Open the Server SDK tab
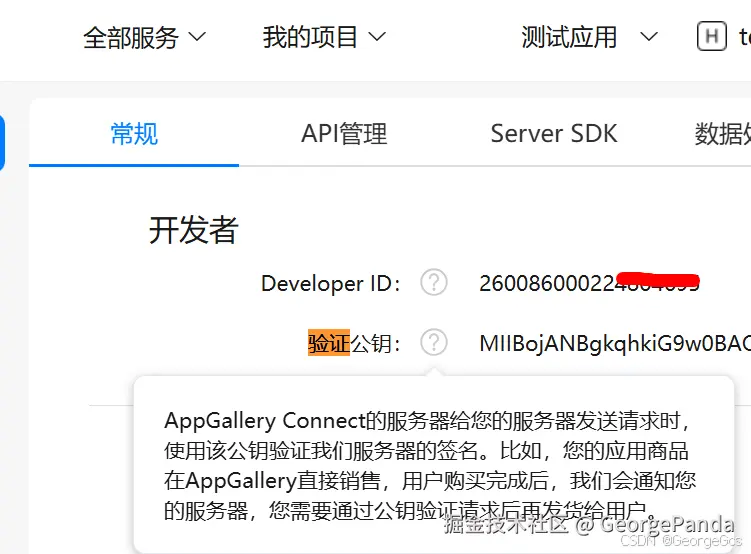Image resolution: width=751 pixels, height=554 pixels. coord(554,134)
